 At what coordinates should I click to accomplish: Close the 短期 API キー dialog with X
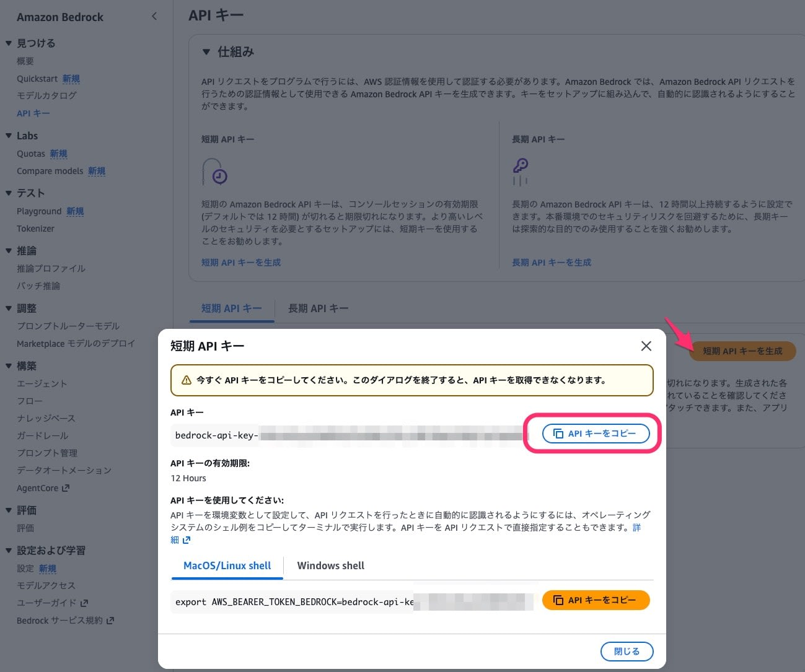(646, 346)
